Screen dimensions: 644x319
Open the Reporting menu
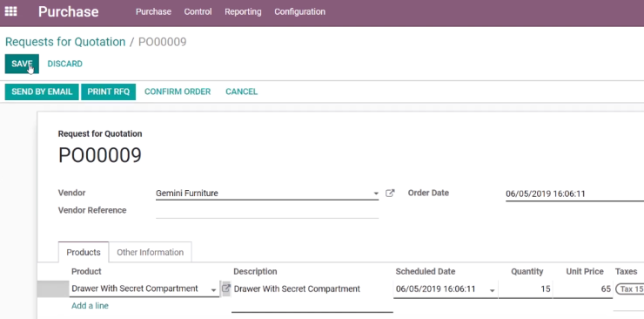243,12
